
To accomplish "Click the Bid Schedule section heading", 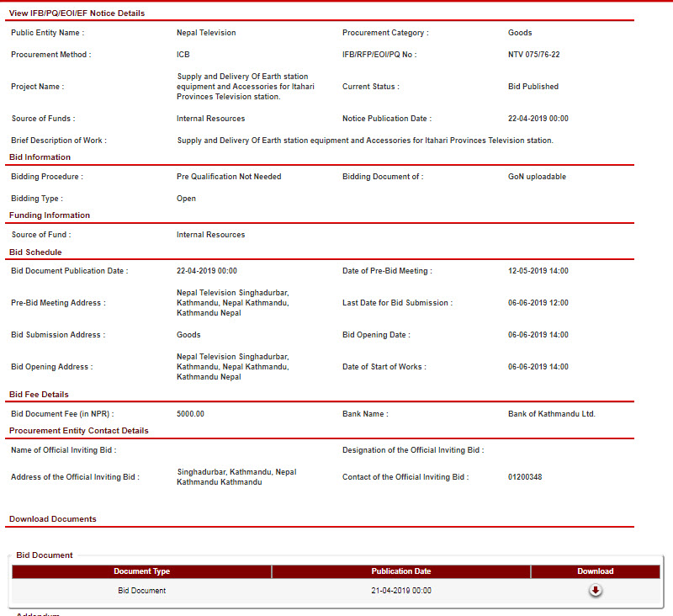I will click(x=35, y=252).
